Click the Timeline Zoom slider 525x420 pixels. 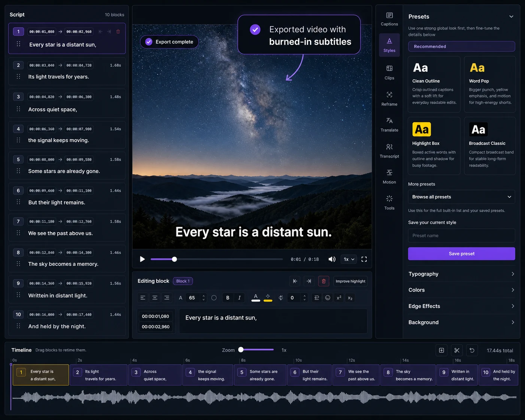click(257, 350)
